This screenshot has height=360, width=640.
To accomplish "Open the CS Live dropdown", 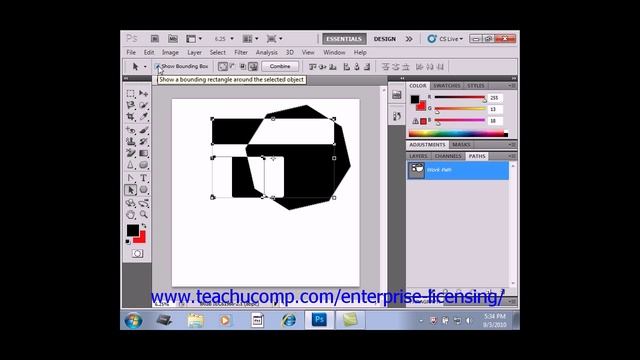I will click(446, 39).
